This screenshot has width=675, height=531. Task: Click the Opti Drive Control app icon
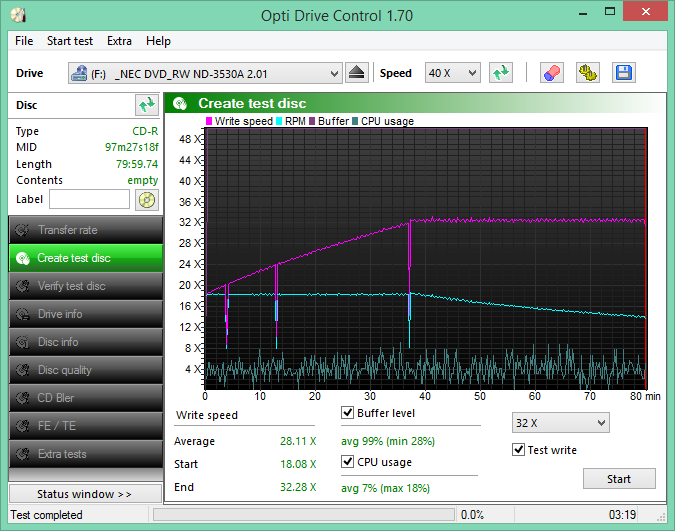click(x=19, y=16)
